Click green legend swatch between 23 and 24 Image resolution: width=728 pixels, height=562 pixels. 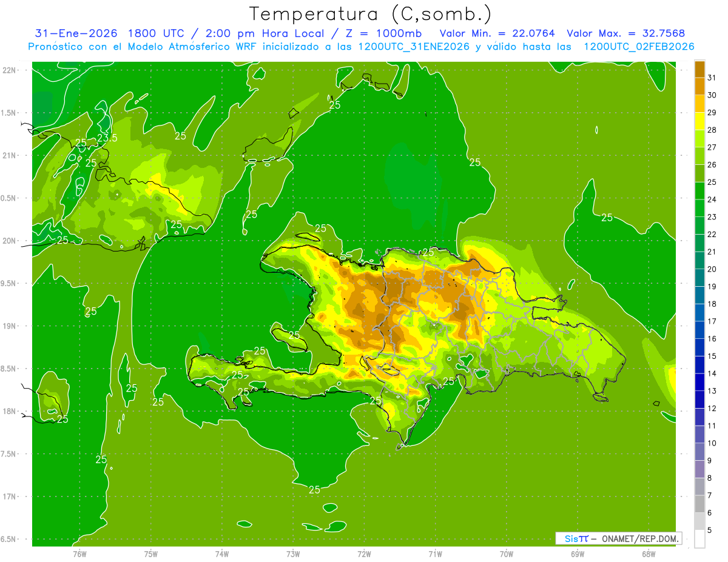click(x=699, y=208)
